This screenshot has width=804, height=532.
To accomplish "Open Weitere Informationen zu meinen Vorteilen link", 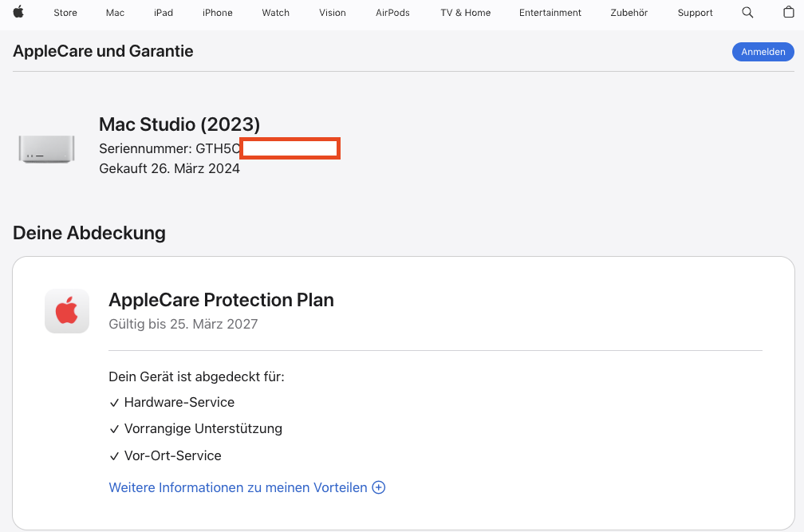I will pos(247,487).
